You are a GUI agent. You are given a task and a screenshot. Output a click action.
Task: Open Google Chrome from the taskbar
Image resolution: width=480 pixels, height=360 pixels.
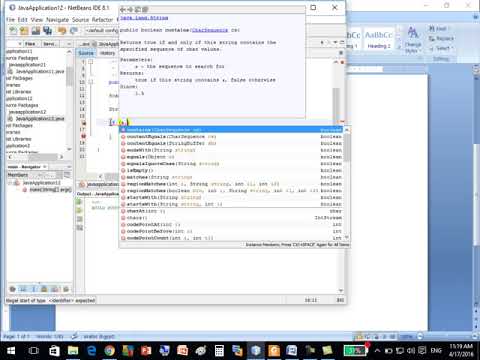pyautogui.click(x=109, y=351)
